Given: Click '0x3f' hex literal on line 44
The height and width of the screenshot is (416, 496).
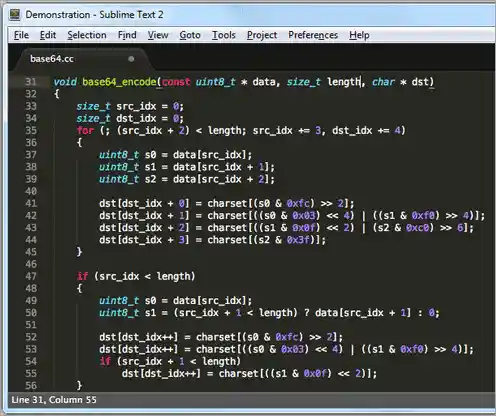Looking at the screenshot, I should point(298,240).
